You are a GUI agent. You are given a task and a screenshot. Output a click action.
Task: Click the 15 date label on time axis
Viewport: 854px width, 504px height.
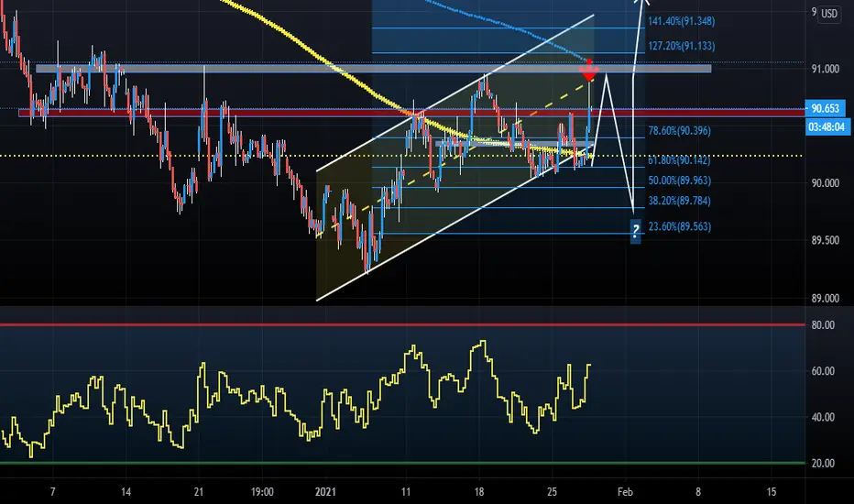coord(772,492)
